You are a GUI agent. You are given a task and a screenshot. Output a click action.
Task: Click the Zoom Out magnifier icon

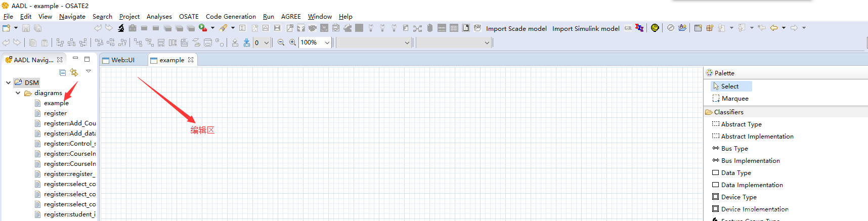point(281,42)
